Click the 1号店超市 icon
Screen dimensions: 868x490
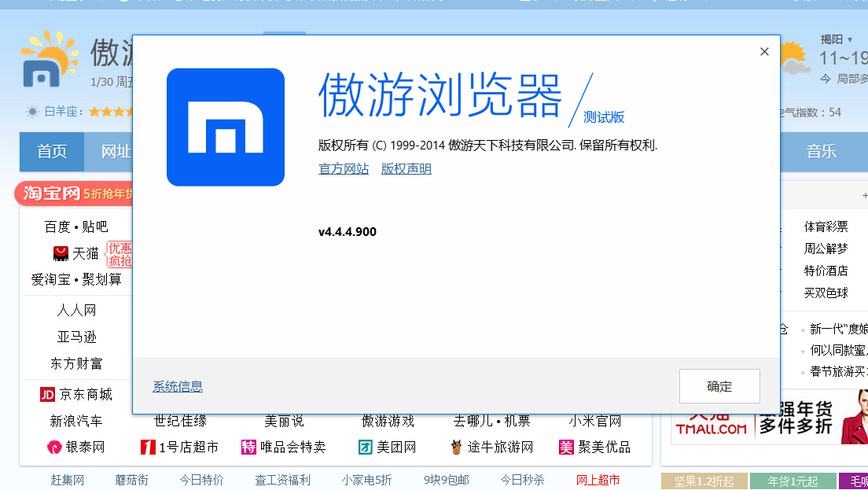click(148, 447)
